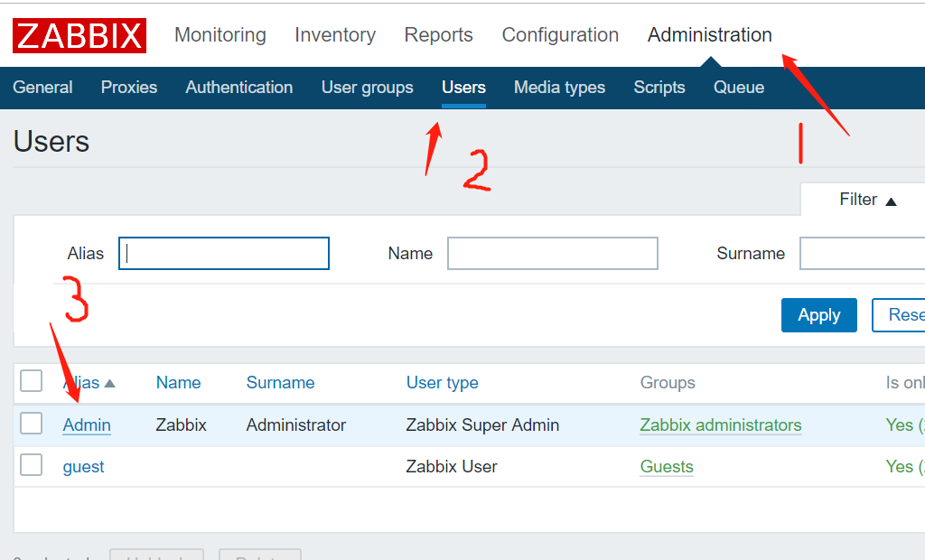
Task: Collapse the Filter panel
Action: coord(868,200)
